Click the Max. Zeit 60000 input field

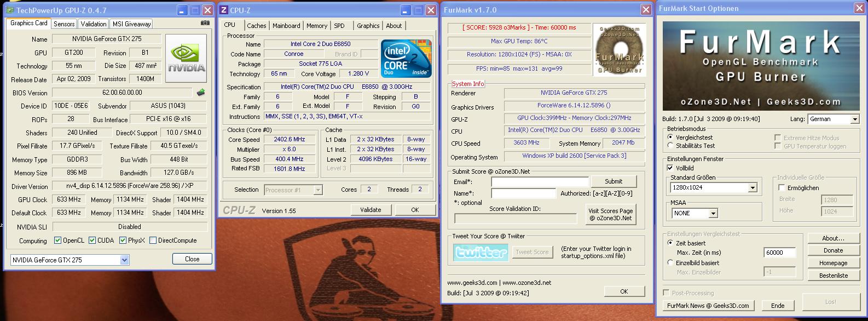point(780,253)
